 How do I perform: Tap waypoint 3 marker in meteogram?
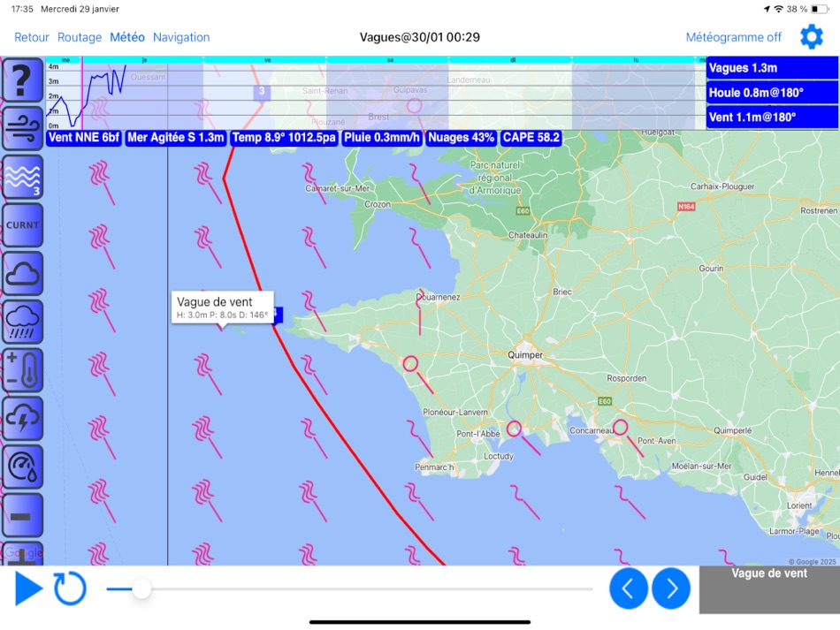[262, 92]
